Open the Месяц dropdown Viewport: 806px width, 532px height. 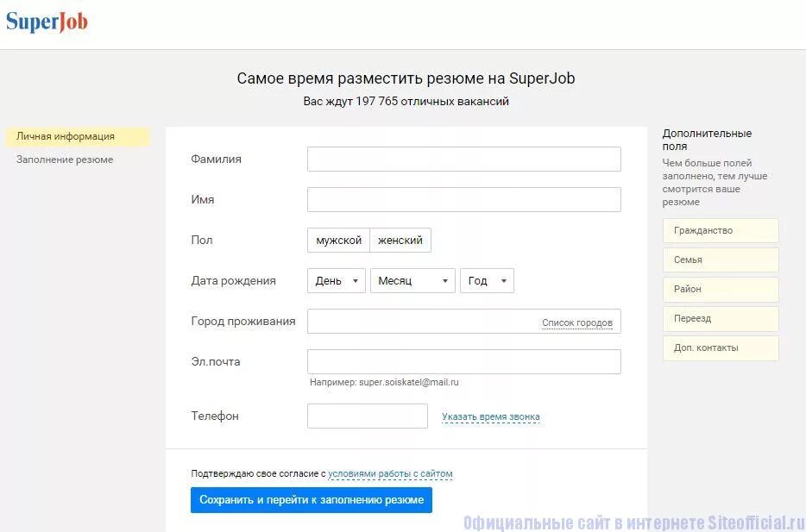pos(412,281)
